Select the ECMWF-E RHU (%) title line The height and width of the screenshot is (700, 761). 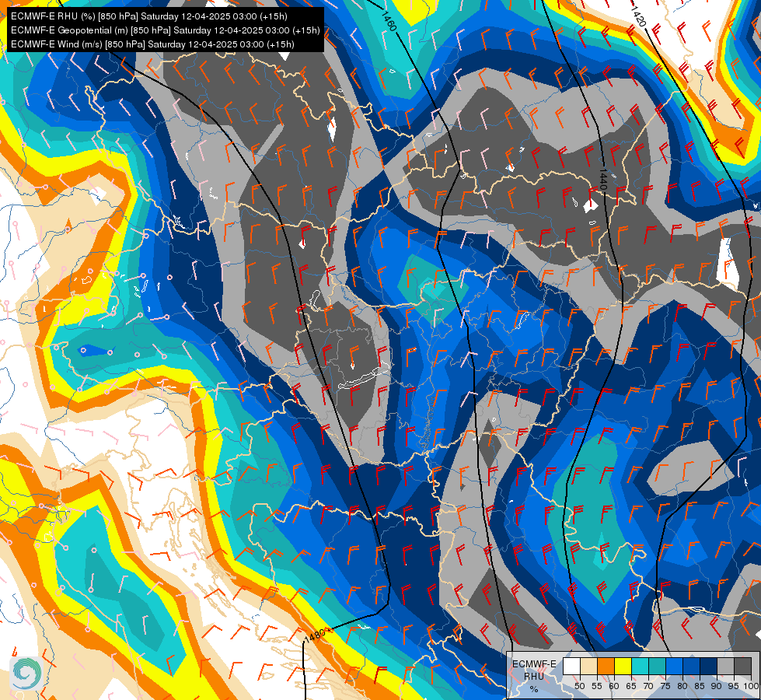pos(149,16)
